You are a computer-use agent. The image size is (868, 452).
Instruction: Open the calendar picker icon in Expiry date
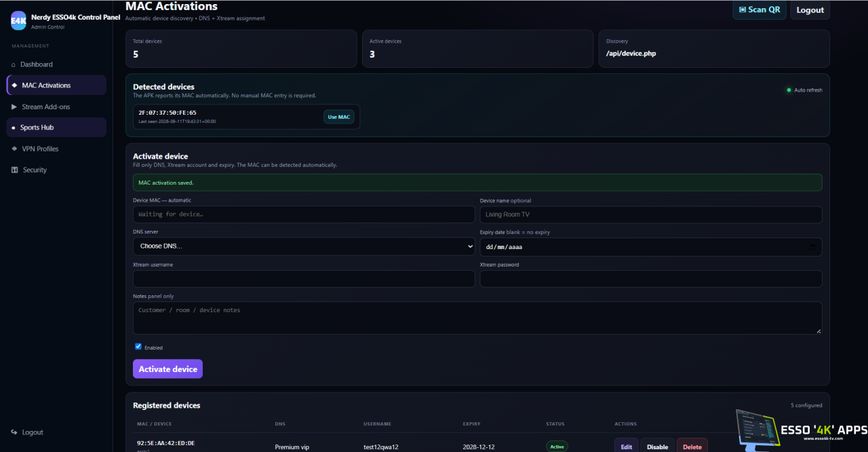(x=813, y=247)
